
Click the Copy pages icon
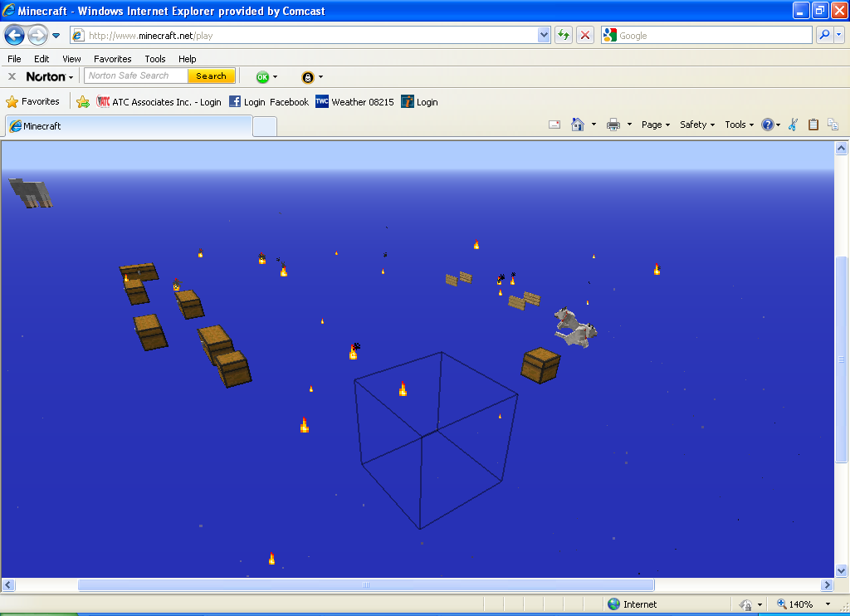click(x=833, y=125)
